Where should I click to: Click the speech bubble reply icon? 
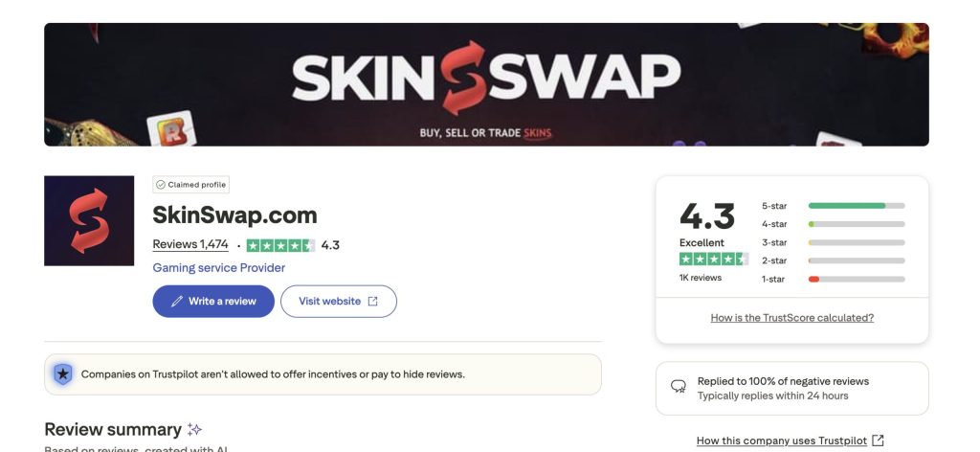click(x=679, y=387)
